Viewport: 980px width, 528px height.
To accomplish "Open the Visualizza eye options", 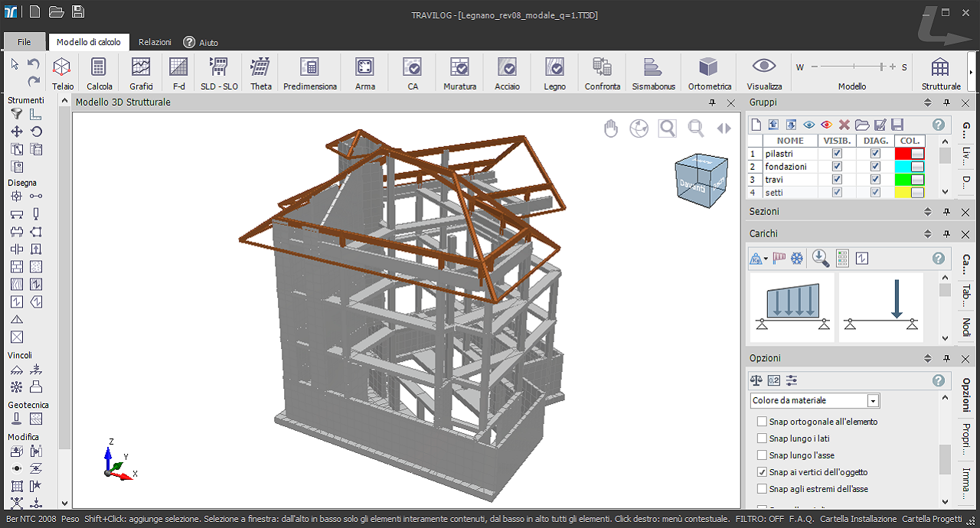I will [764, 73].
